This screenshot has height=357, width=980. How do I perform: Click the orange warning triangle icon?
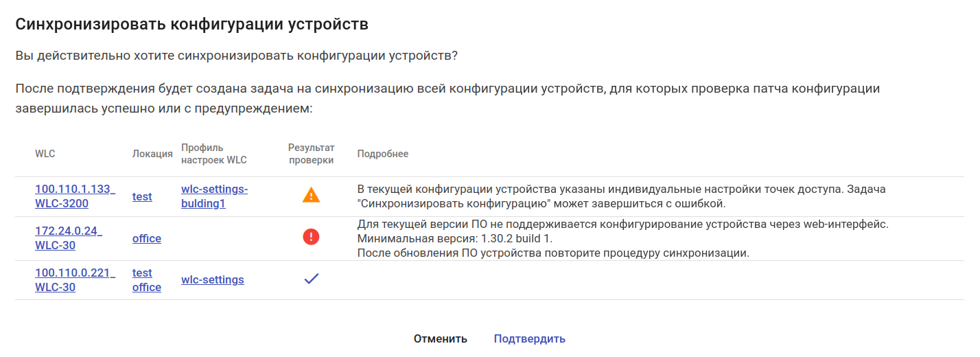[x=311, y=196]
